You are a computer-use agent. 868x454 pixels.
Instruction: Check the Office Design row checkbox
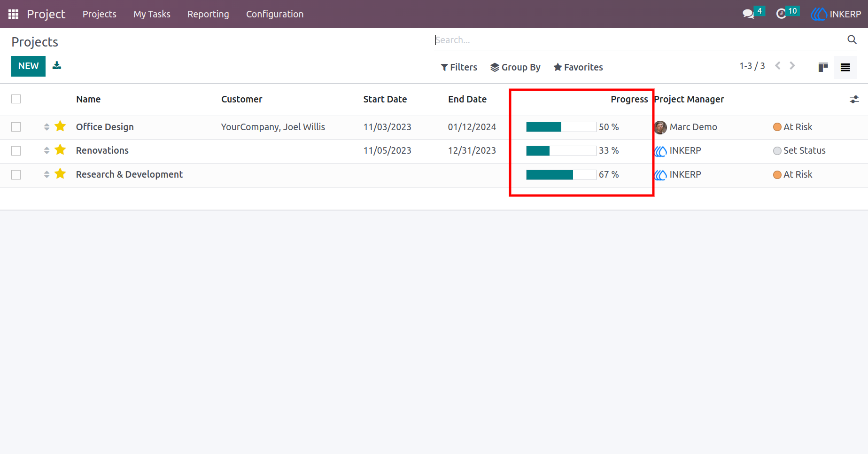tap(16, 127)
